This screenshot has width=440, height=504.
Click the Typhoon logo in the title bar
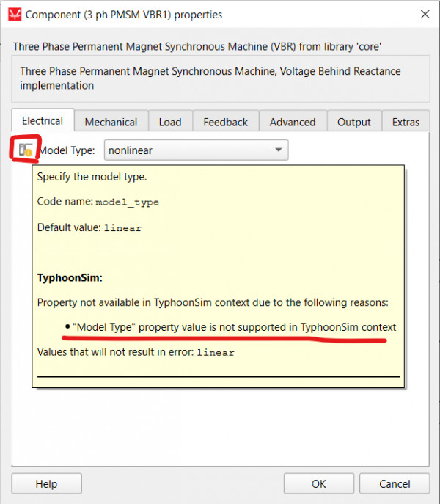pyautogui.click(x=15, y=15)
